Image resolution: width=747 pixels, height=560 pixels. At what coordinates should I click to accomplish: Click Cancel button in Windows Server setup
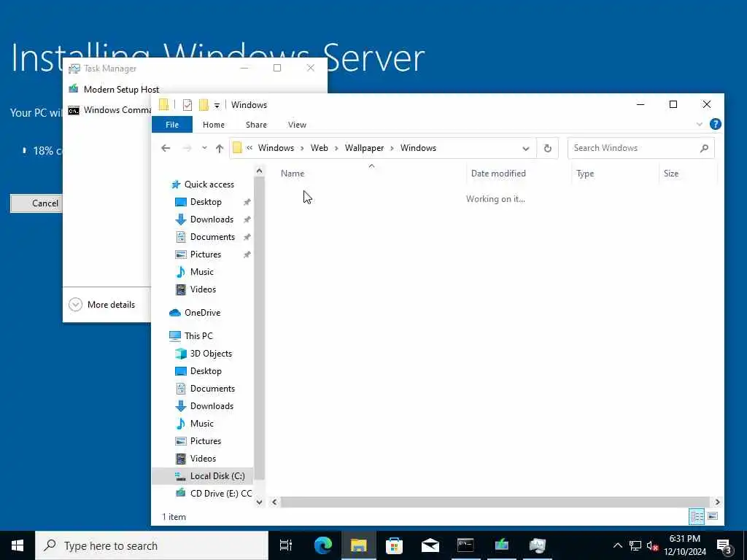pyautogui.click(x=36, y=203)
